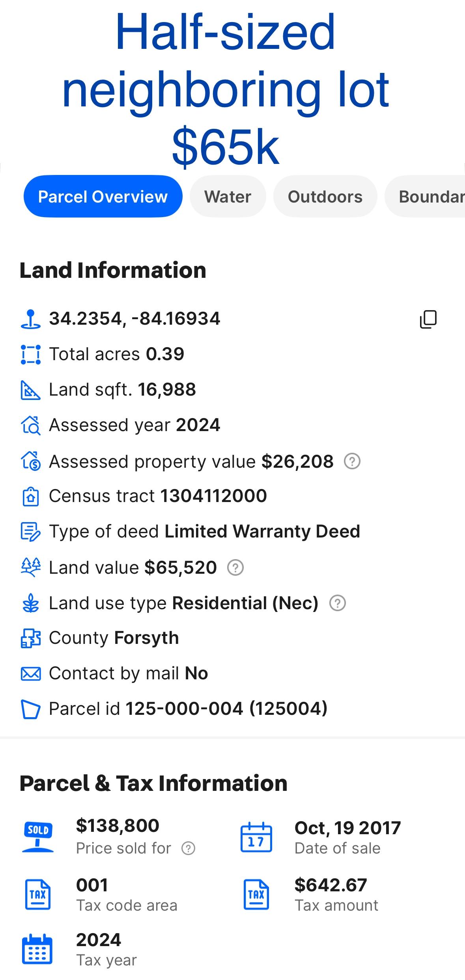
Task: Select Limited Warranty Deed text
Action: click(262, 531)
